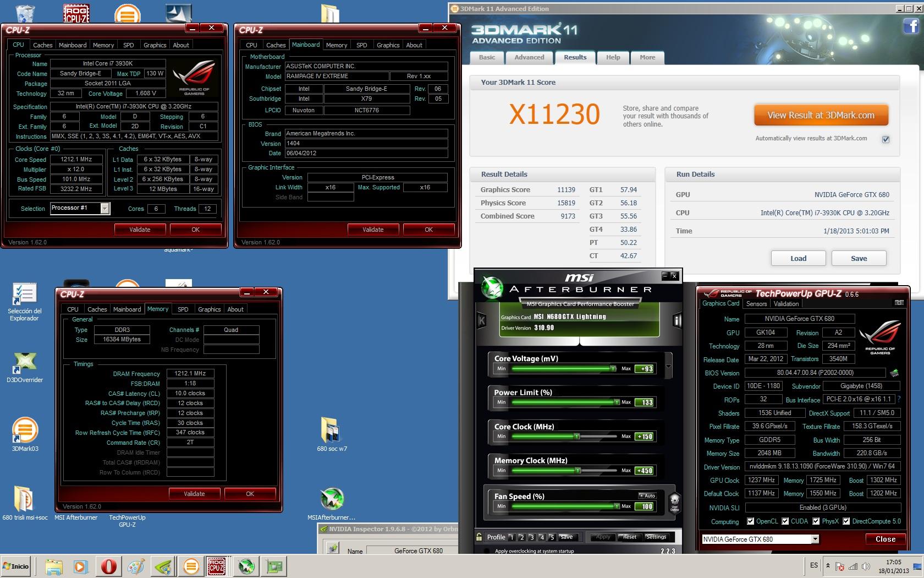This screenshot has height=578, width=924.
Task: Toggle 'Automatically view results at 3DMark.com' checkbox
Action: [886, 139]
